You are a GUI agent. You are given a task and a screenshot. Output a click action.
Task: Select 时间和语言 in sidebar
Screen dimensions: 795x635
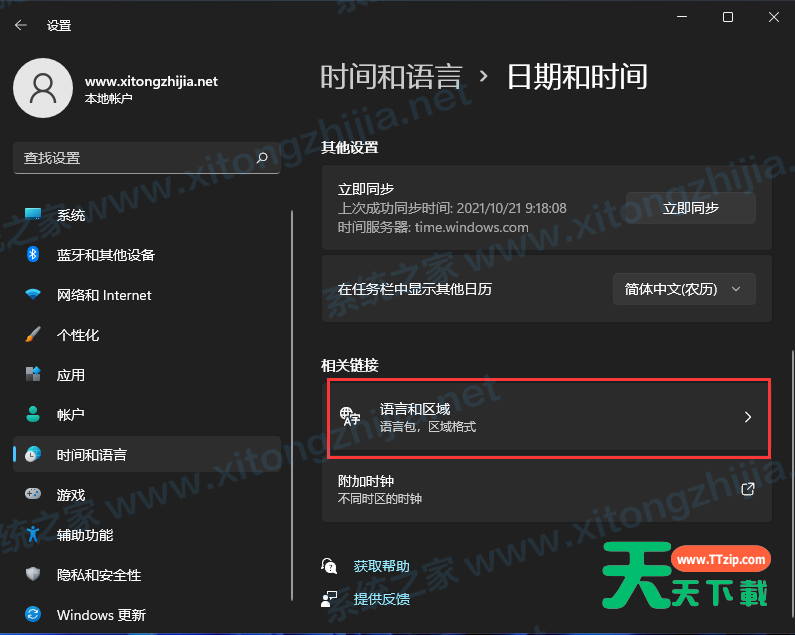click(147, 454)
